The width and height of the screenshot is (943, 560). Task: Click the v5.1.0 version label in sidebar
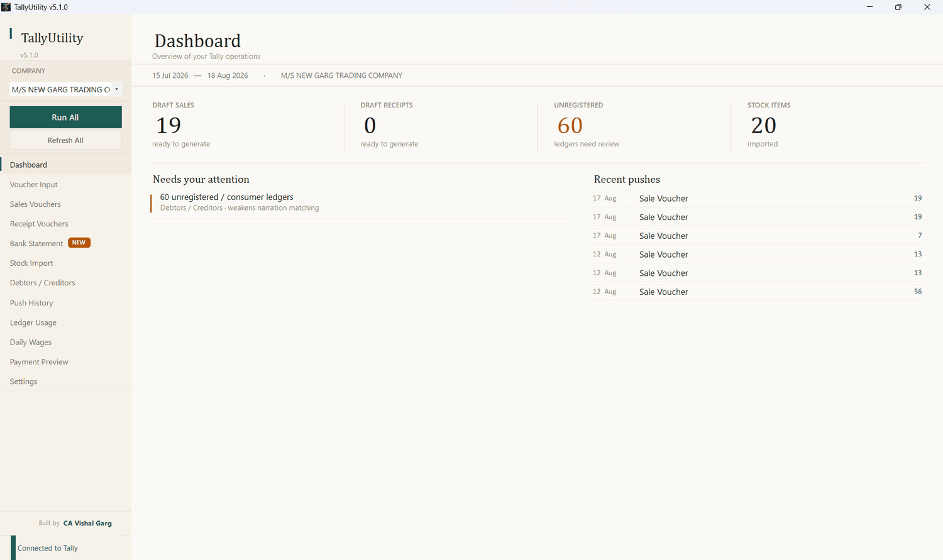[x=29, y=55]
